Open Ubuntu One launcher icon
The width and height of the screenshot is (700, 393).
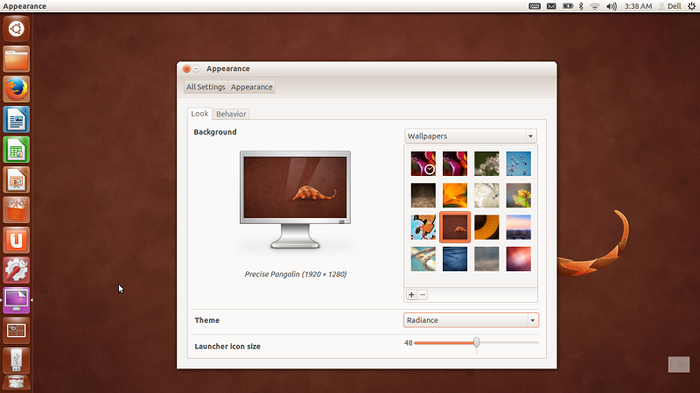click(17, 240)
